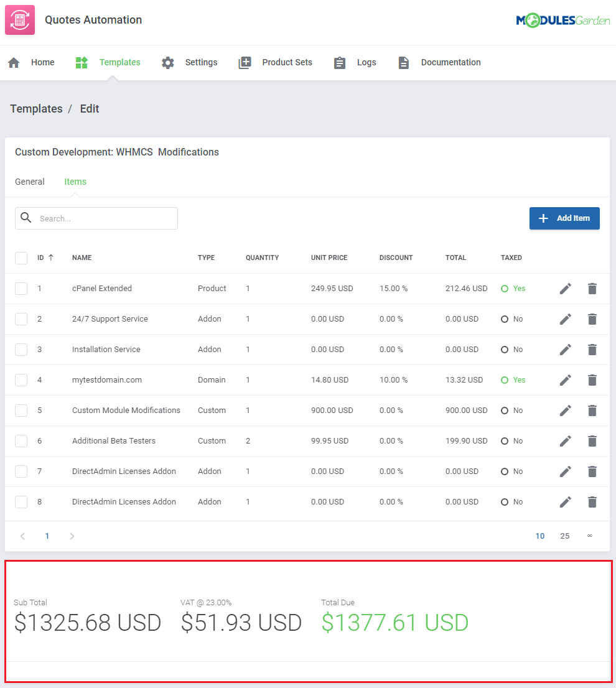Image resolution: width=616 pixels, height=688 pixels.
Task: Delete the Installation Service item
Action: pos(592,350)
